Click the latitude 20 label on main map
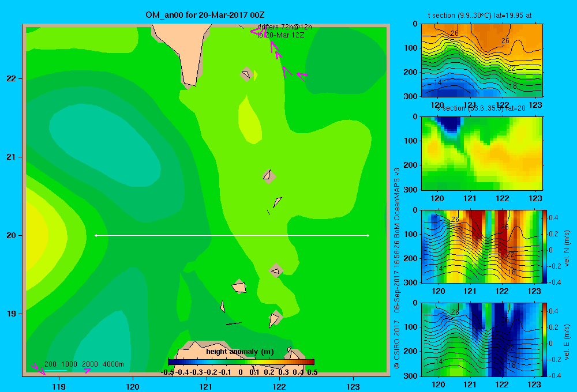The width and height of the screenshot is (577, 392). [12, 235]
